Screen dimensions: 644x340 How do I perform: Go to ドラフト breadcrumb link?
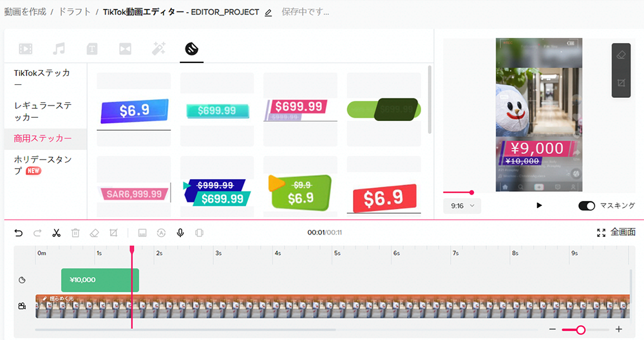click(x=74, y=12)
